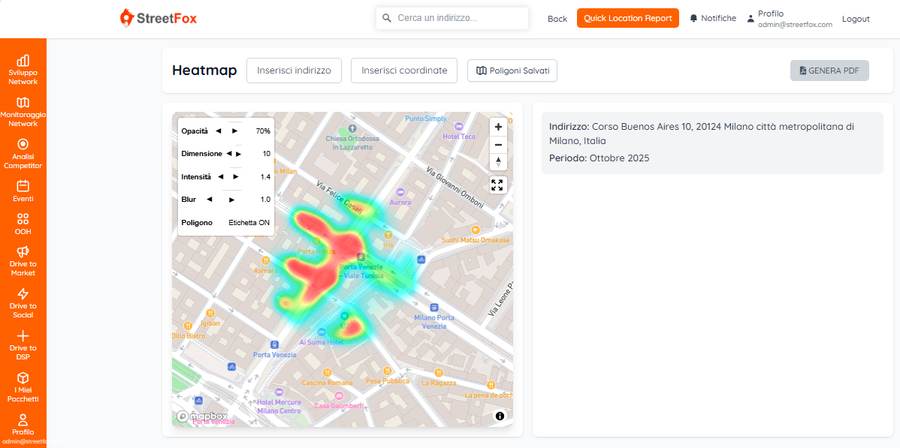
Task: Open Drive to DSP
Action: coord(23,345)
